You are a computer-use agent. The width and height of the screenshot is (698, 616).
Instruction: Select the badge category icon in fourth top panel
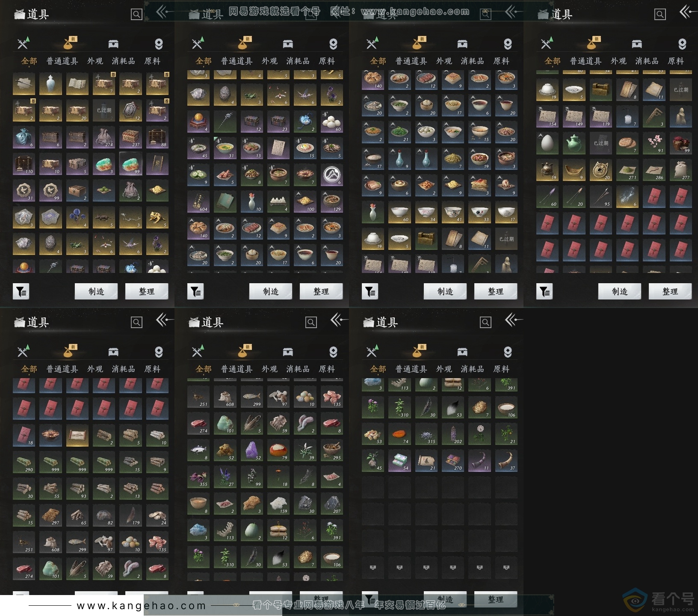(682, 44)
